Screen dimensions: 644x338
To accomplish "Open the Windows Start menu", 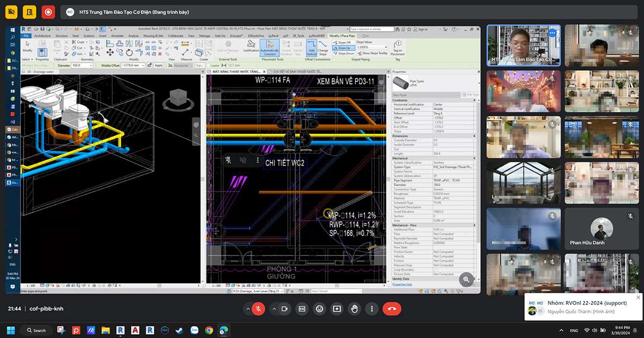I will [10, 330].
